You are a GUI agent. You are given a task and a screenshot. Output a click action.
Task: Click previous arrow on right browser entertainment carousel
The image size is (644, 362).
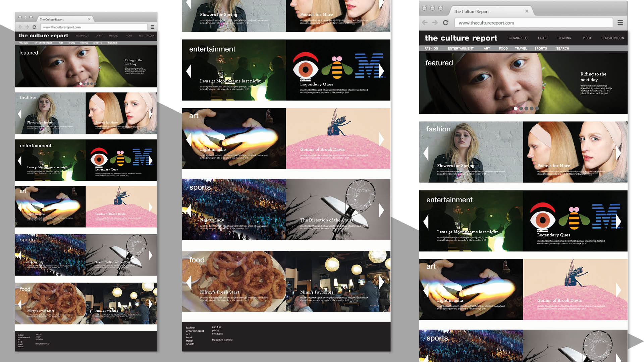[x=426, y=221]
